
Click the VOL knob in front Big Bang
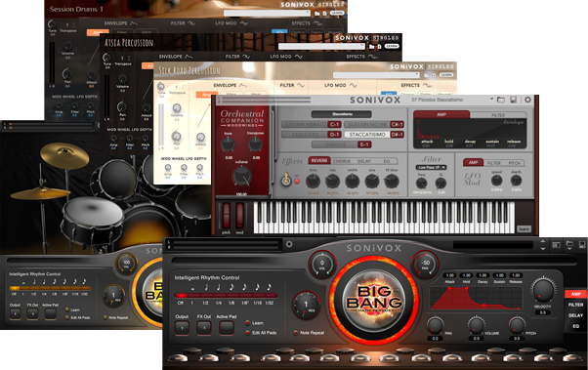tap(322, 264)
